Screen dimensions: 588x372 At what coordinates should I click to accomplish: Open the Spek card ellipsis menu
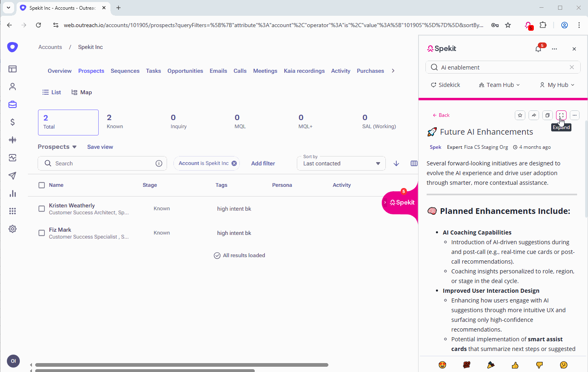[x=575, y=115]
